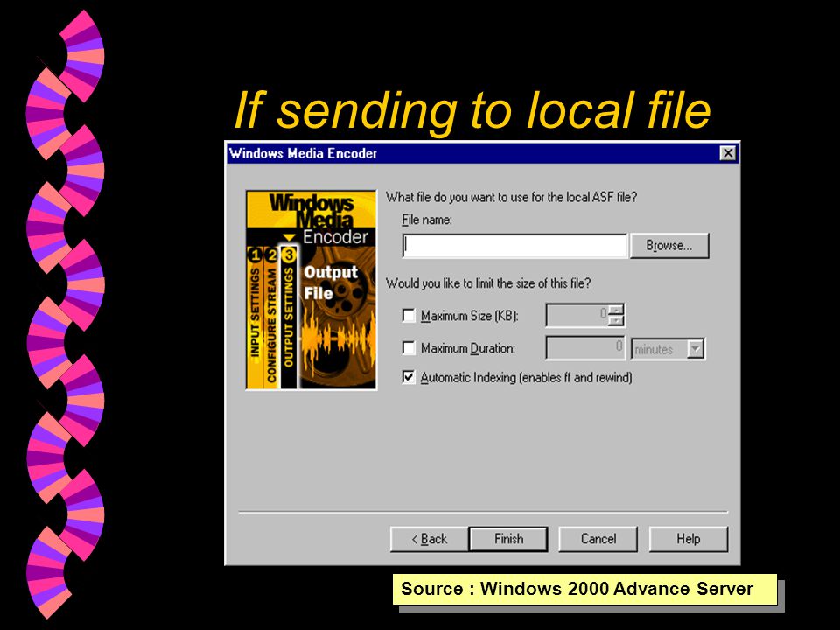
Task: Click the File name text field
Action: click(x=514, y=245)
